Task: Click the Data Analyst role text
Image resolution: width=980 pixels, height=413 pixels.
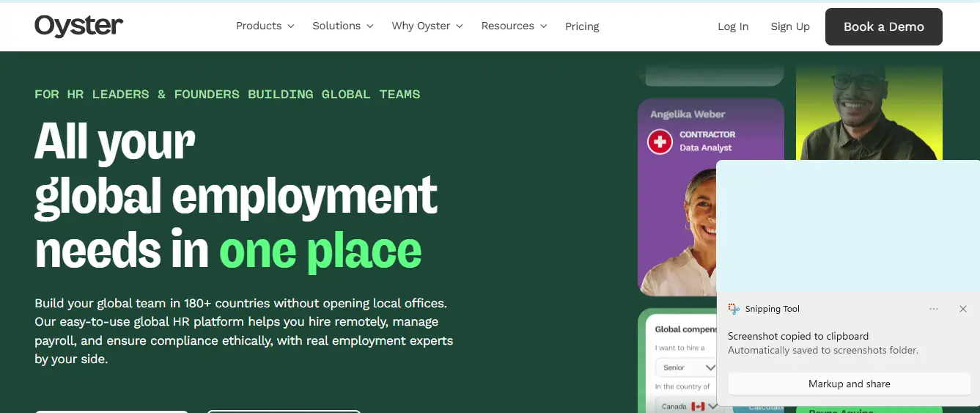Action: tap(705, 147)
